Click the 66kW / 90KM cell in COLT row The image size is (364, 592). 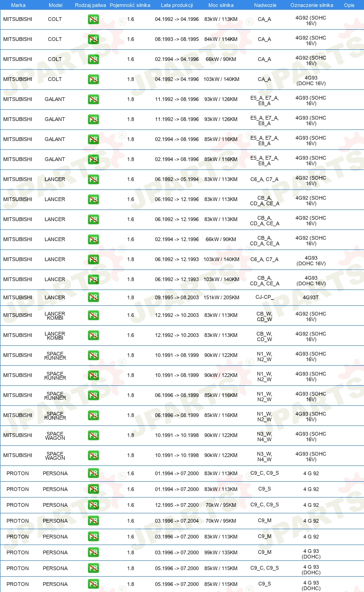coord(221,60)
